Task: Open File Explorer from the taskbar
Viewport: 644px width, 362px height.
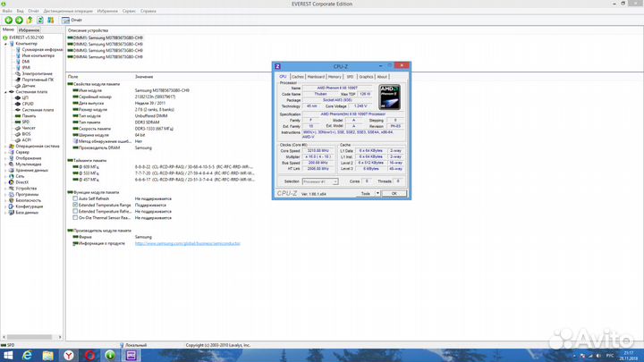Action: click(x=48, y=356)
